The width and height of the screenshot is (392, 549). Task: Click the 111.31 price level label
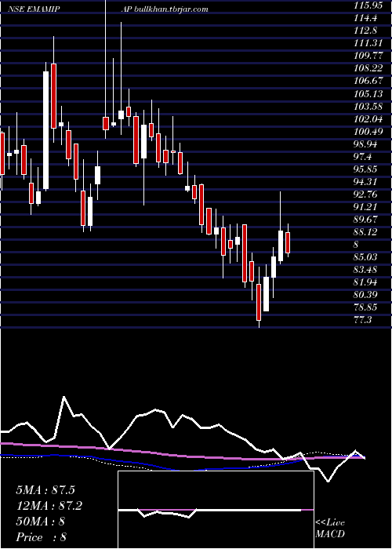click(x=369, y=43)
